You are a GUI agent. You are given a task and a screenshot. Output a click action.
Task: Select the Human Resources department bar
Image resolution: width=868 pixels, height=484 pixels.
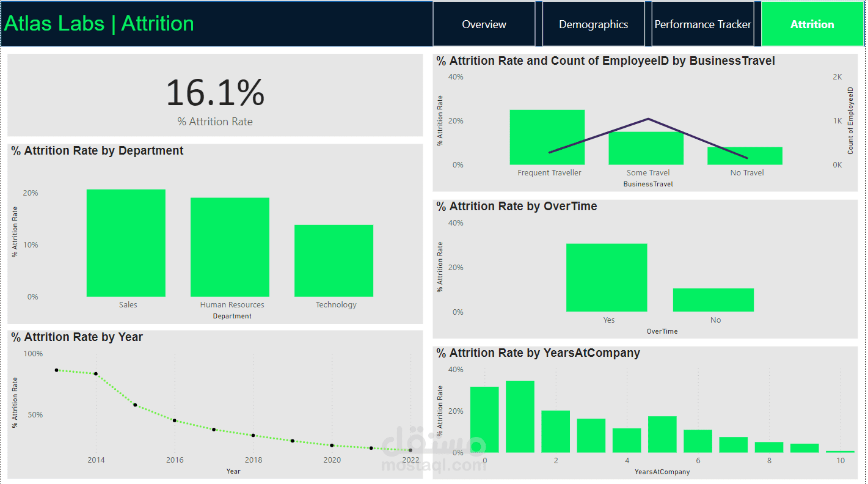pos(230,247)
